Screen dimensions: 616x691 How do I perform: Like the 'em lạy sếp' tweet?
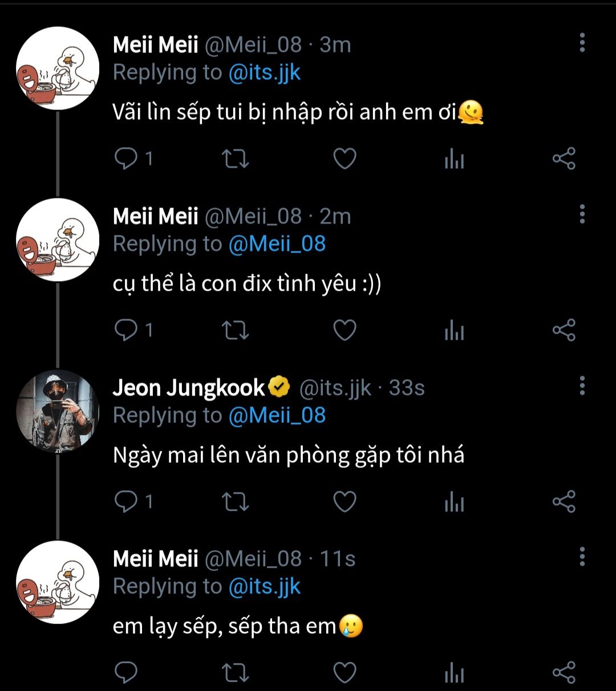click(x=345, y=673)
